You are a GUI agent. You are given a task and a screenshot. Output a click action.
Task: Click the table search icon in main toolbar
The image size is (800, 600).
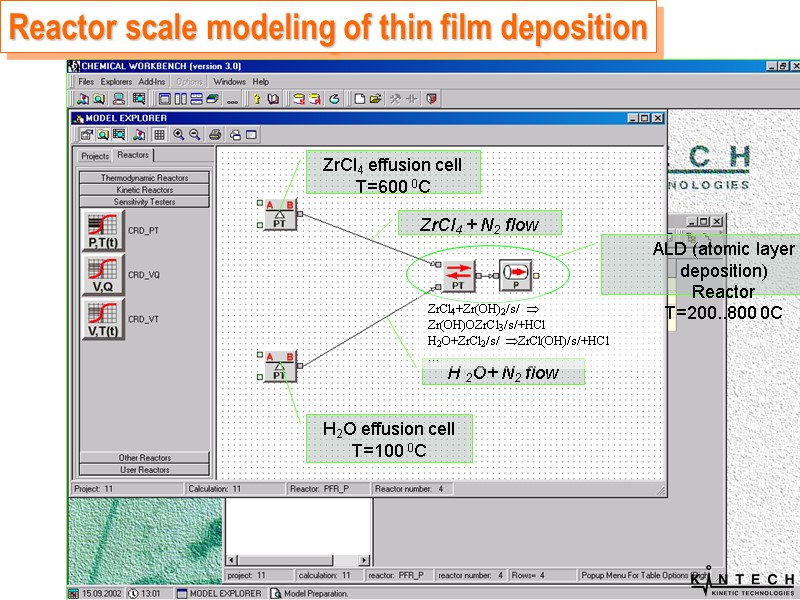tap(138, 99)
